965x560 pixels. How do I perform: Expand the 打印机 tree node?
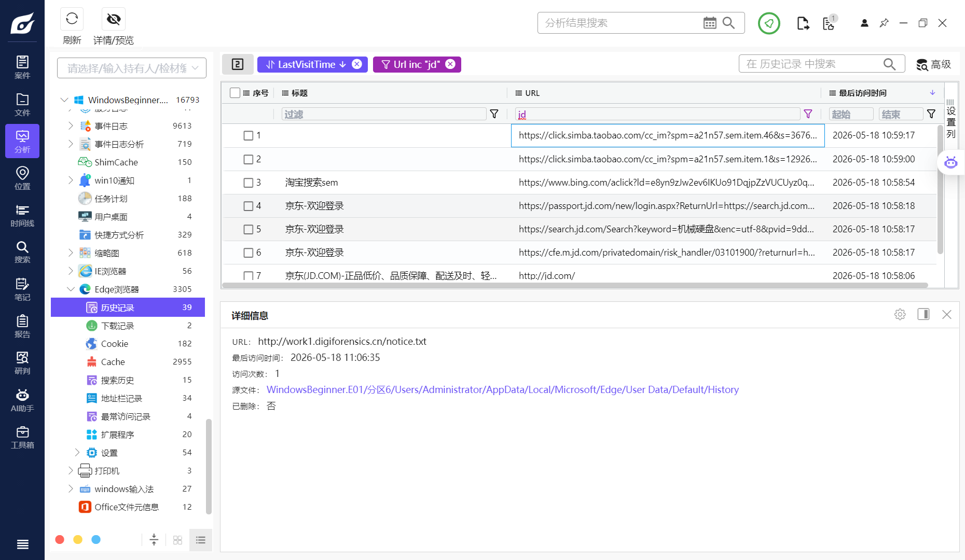click(x=71, y=470)
